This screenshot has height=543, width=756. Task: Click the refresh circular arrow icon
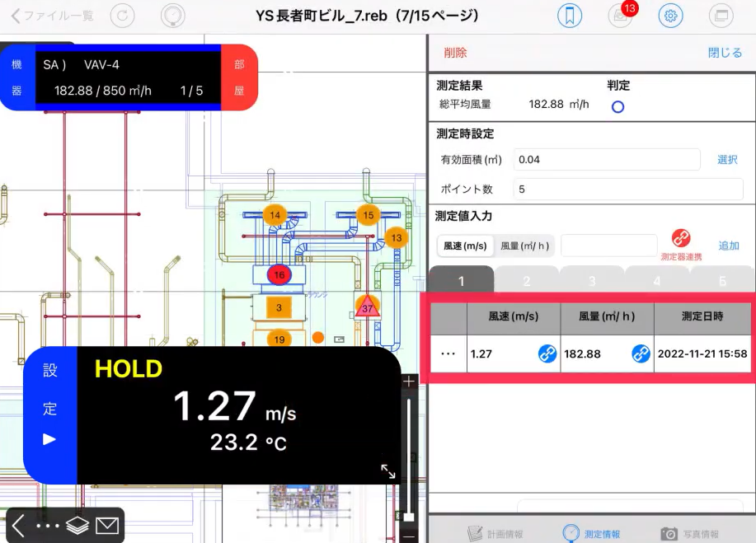tap(122, 16)
